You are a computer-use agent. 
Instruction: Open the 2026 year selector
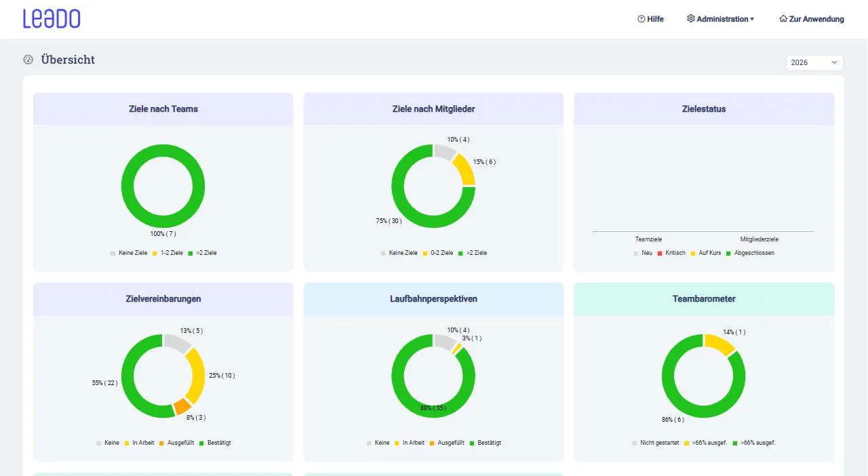814,62
